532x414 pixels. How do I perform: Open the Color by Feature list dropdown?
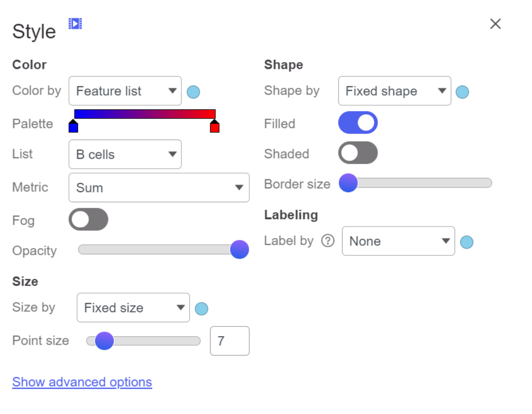(125, 91)
